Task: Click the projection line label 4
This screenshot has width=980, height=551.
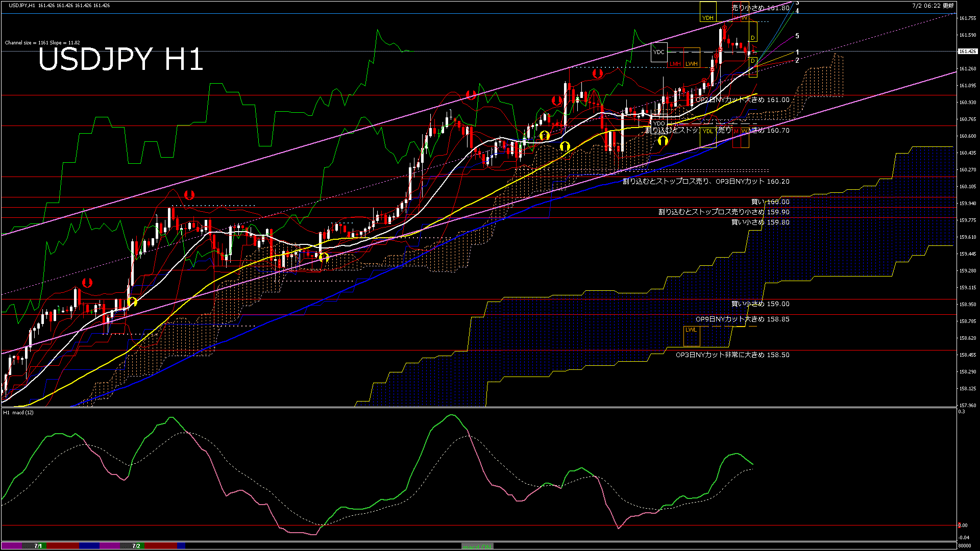Action: pos(797,11)
